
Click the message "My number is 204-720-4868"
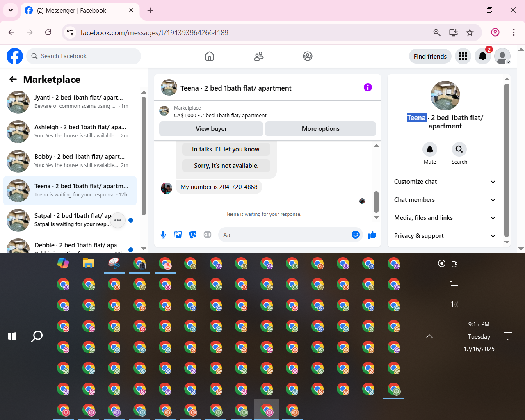[x=219, y=187]
